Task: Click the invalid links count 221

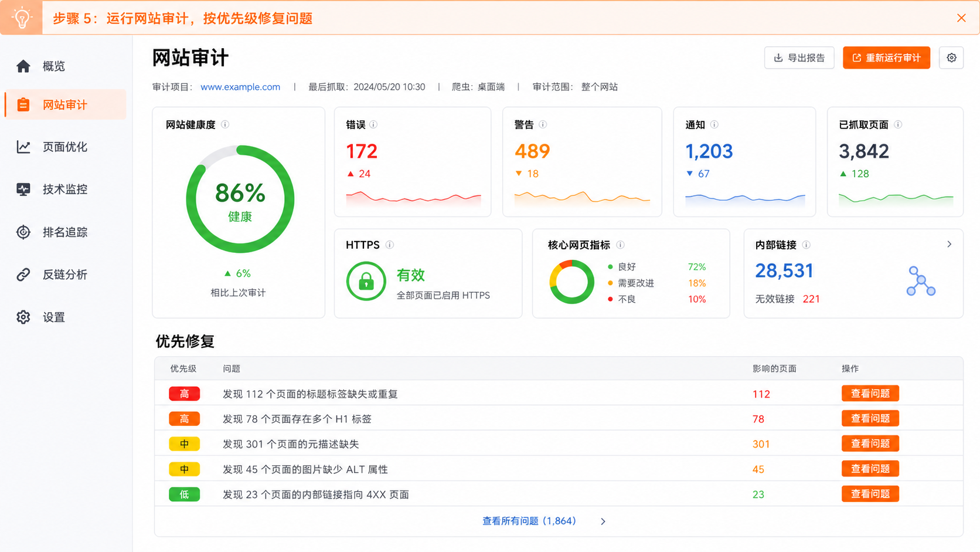Action: [811, 299]
